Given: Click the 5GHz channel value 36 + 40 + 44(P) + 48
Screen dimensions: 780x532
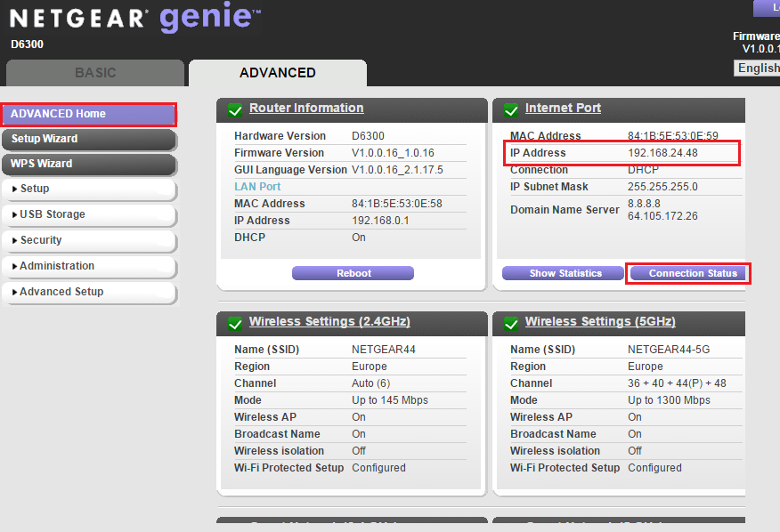Looking at the screenshot, I should click(x=677, y=383).
